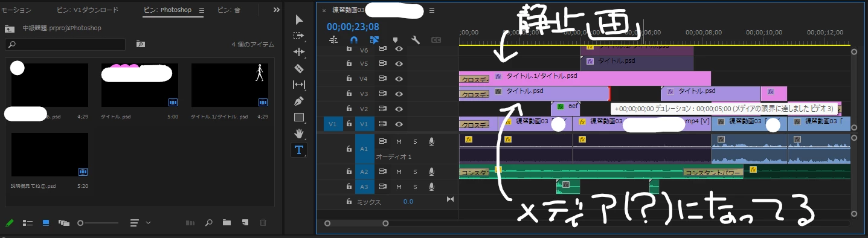The height and width of the screenshot is (238, 868).
Task: Open the sequence tab panel menu
Action: [431, 10]
